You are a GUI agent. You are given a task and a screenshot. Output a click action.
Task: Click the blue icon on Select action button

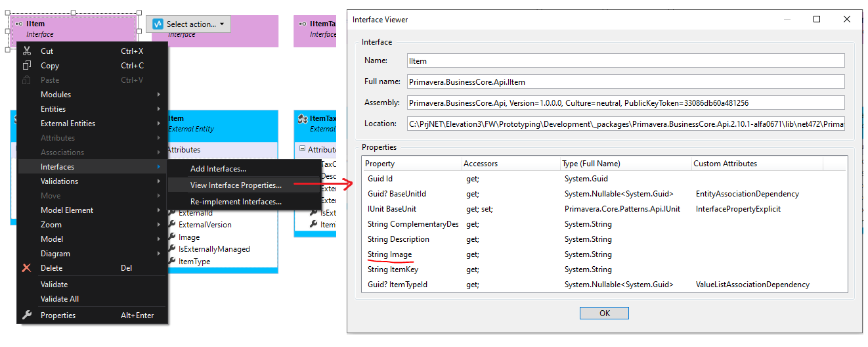pyautogui.click(x=158, y=24)
